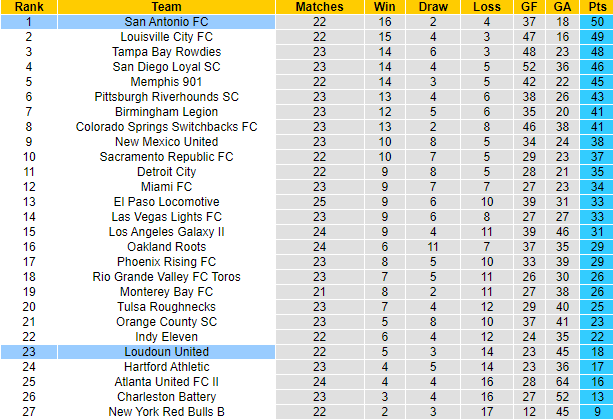The height and width of the screenshot is (420, 613).
Task: Click Loudoun United's 18 points cell
Action: tap(596, 352)
